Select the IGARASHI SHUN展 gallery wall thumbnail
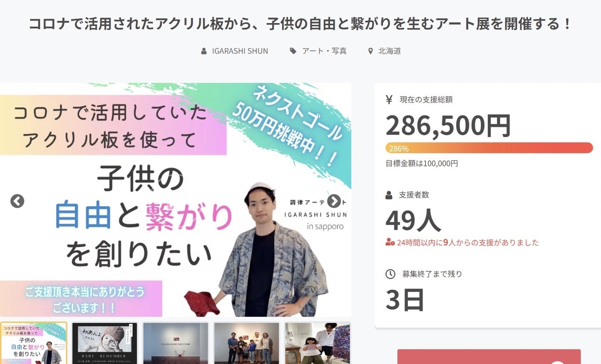This screenshot has height=364, width=601. click(x=175, y=343)
